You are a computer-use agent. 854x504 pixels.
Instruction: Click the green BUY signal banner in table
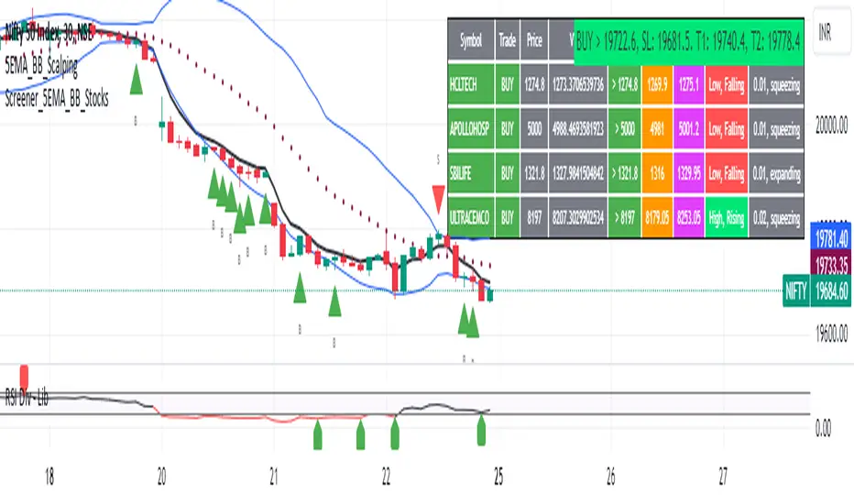[689, 41]
